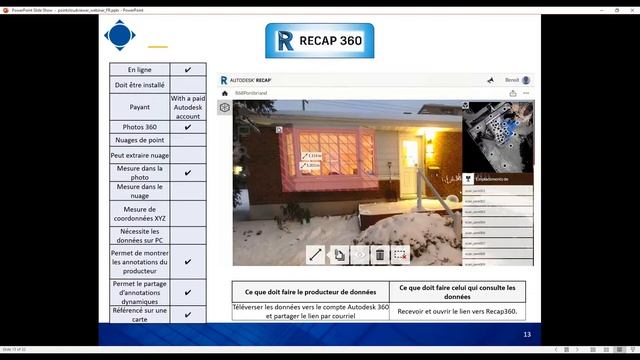Click the slide counter in status bar

tap(14, 350)
